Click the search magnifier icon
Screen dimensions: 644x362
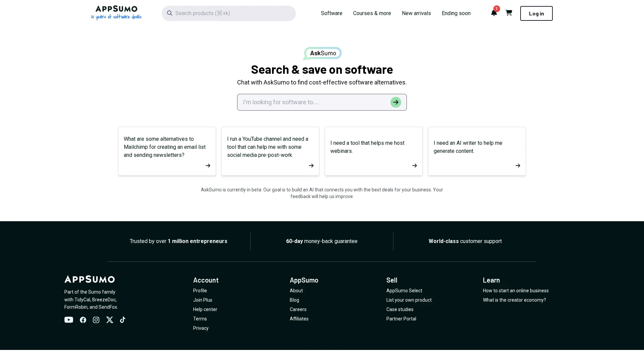tap(169, 13)
